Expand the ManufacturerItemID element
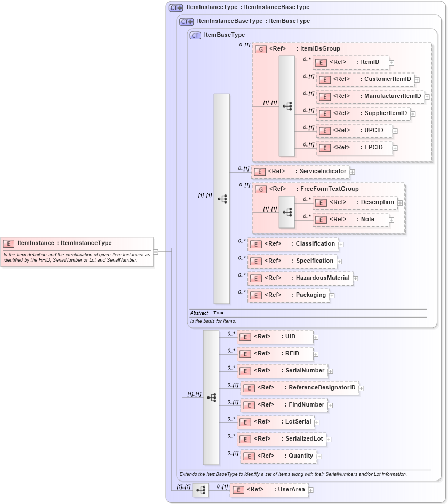Screen dimensions: 448x504 pos(427,96)
